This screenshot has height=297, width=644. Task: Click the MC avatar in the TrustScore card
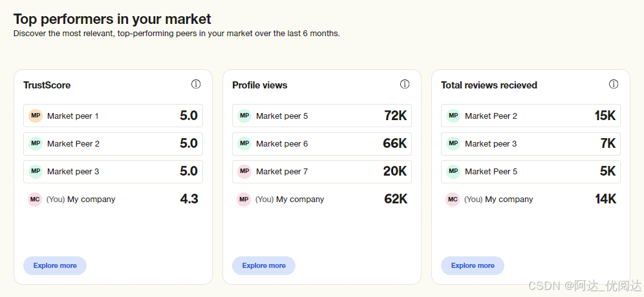point(35,200)
